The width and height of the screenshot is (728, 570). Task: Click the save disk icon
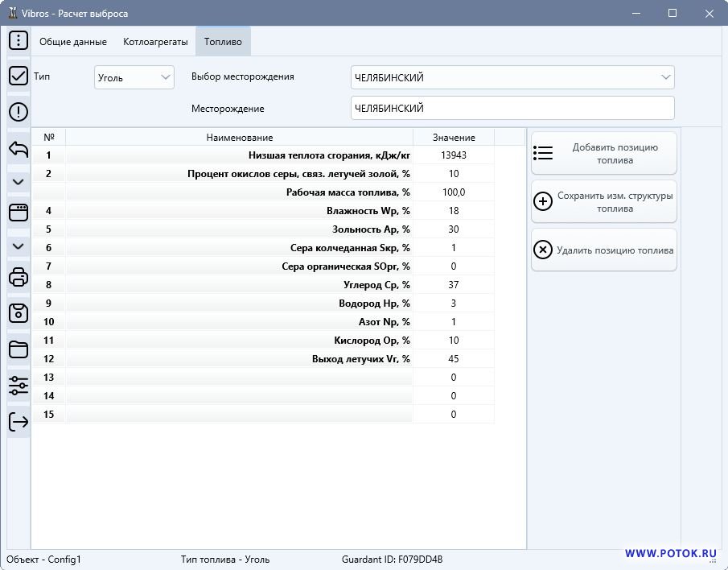pyautogui.click(x=19, y=313)
